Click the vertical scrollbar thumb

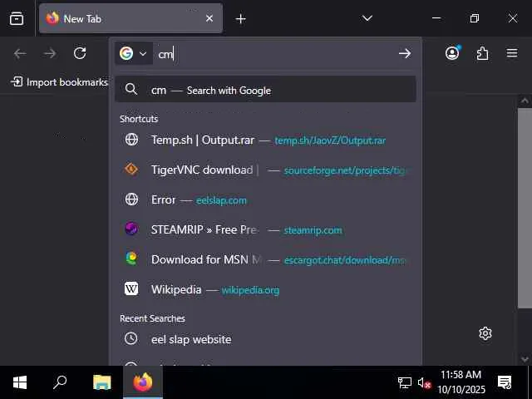pyautogui.click(x=525, y=209)
